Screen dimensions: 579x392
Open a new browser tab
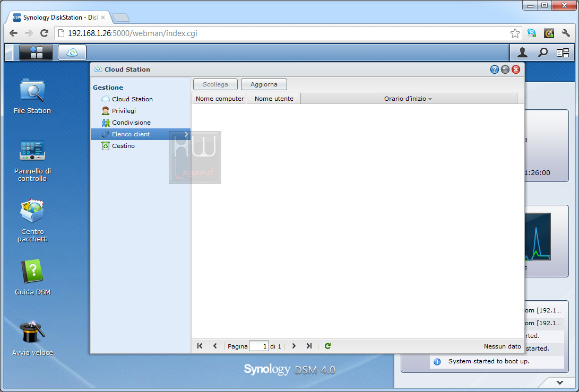click(x=121, y=18)
